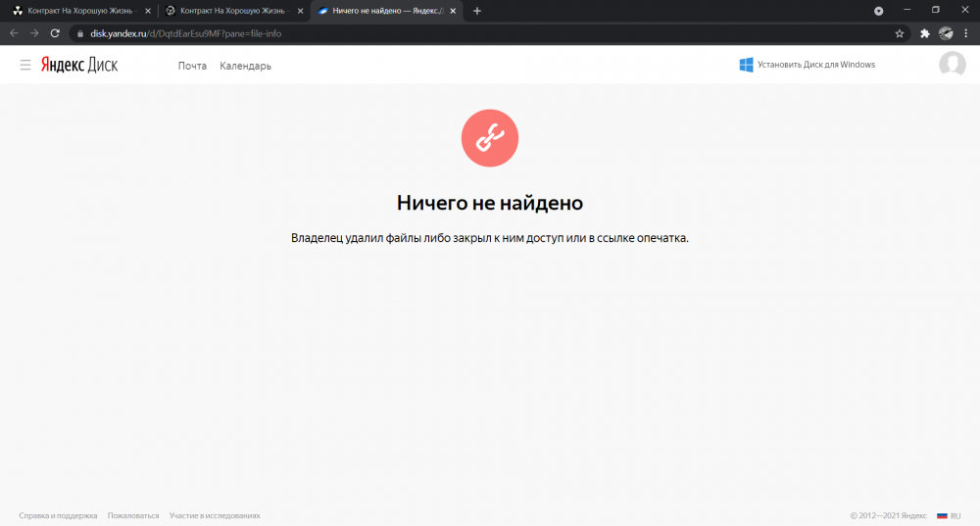Open browser extensions puzzle icon
980x526 pixels.
(x=925, y=33)
